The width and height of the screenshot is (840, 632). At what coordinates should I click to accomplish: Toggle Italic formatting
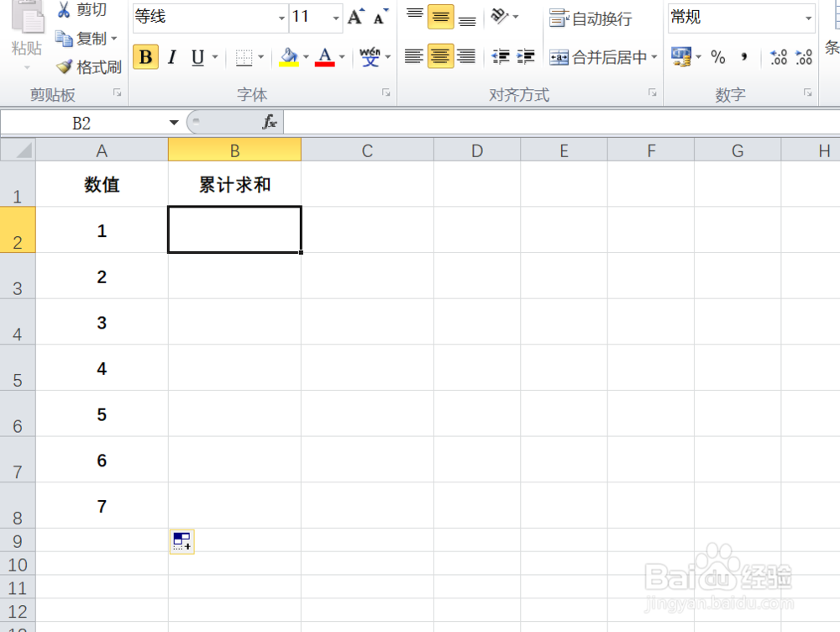[x=172, y=57]
